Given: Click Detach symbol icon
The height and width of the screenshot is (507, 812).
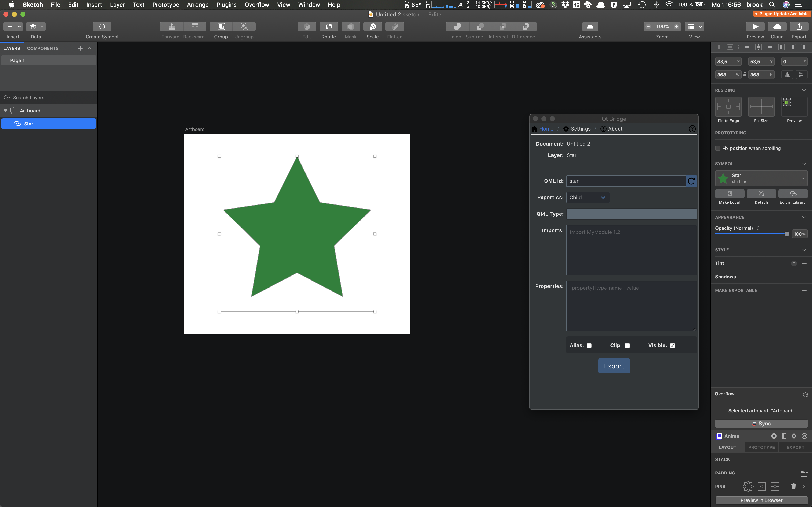Looking at the screenshot, I should tap(761, 194).
